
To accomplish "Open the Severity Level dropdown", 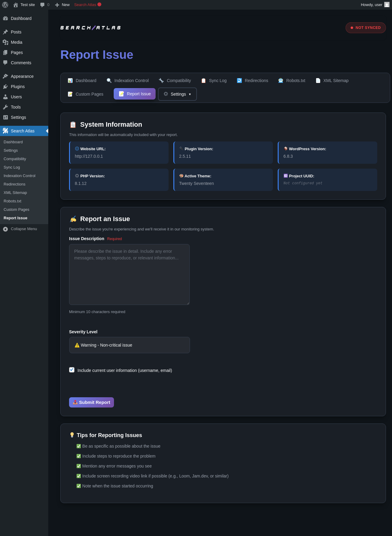I will (x=130, y=345).
